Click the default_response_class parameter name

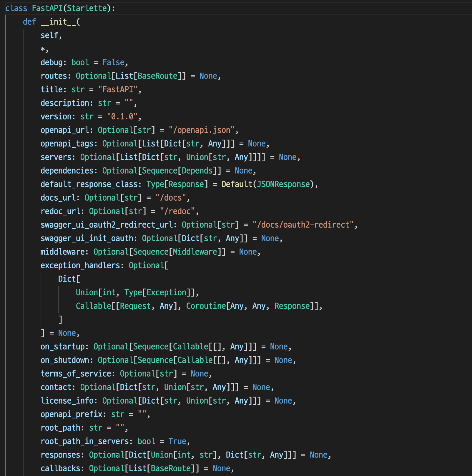89,184
